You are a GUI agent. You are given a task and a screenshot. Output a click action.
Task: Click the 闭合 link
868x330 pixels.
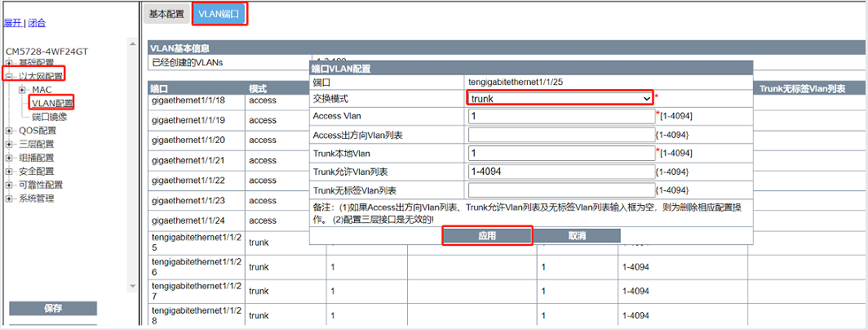pyautogui.click(x=37, y=23)
